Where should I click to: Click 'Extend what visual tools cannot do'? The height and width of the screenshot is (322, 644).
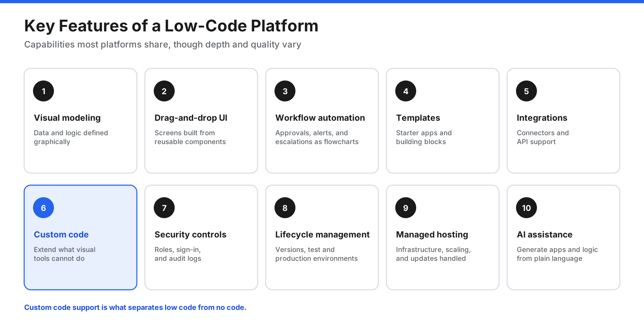64,254
